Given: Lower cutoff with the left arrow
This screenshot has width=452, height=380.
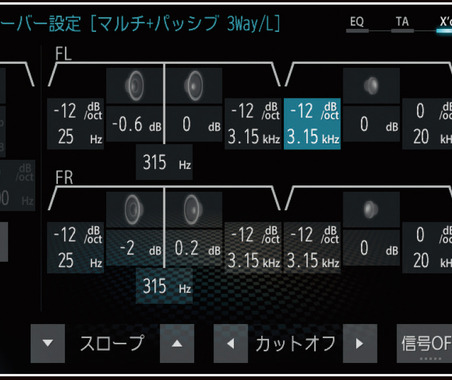Looking at the screenshot, I should click(231, 343).
